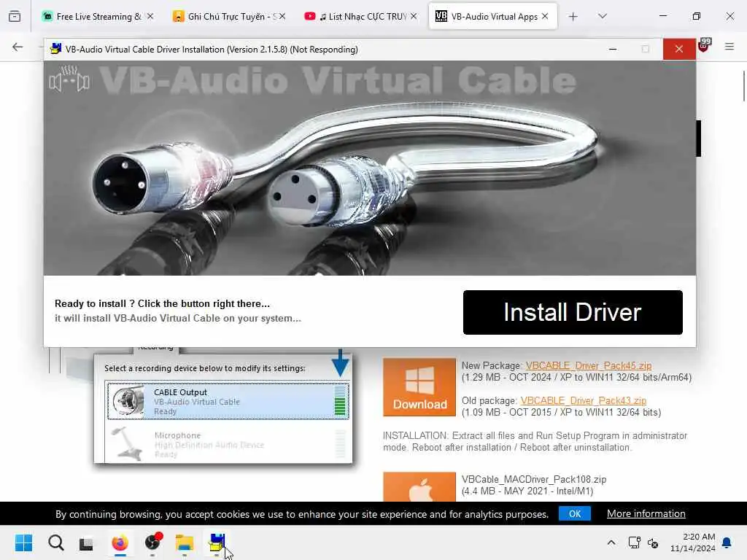The height and width of the screenshot is (560, 747).
Task: Click the browser page vertical scrollbar
Action: (743, 86)
